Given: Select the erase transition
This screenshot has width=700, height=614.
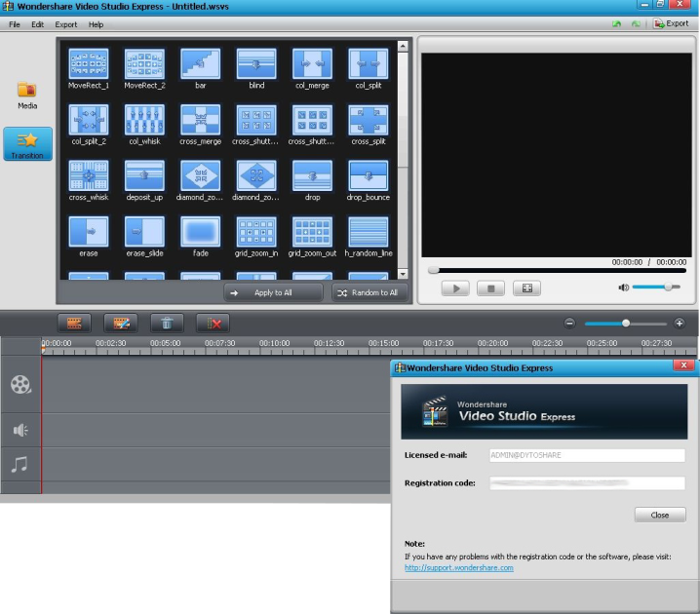Looking at the screenshot, I should (x=89, y=232).
